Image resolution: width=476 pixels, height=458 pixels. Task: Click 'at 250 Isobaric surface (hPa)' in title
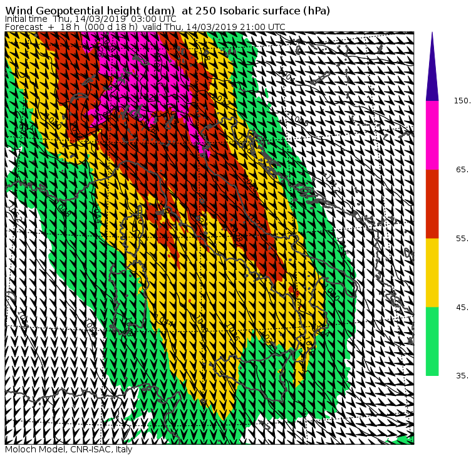pyautogui.click(x=256, y=11)
